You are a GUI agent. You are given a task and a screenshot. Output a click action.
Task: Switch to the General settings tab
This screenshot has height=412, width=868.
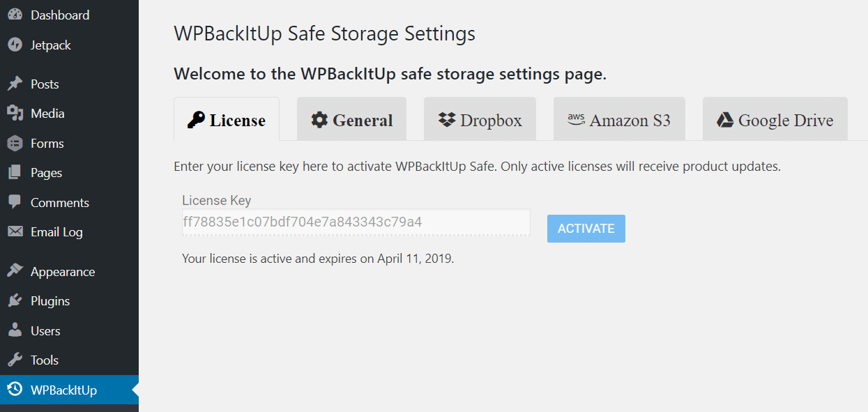coord(351,119)
